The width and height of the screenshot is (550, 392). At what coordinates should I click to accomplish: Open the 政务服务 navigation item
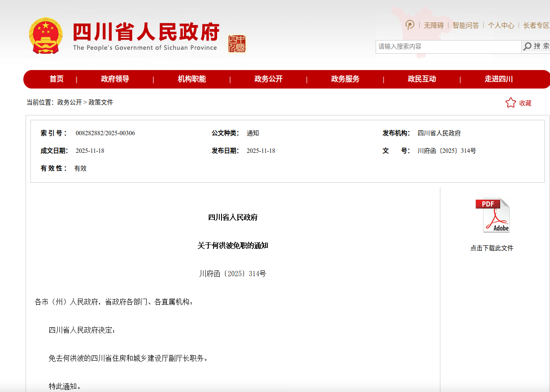tap(345, 79)
